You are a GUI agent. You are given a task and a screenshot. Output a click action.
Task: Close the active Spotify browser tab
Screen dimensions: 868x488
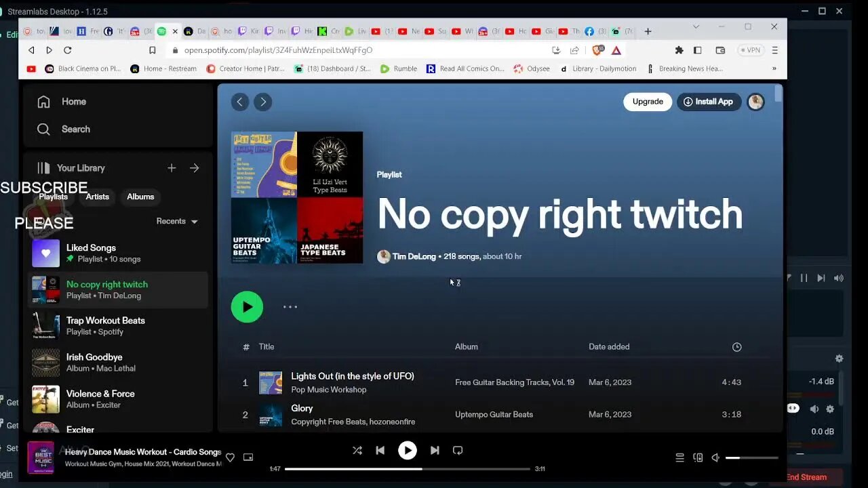(x=175, y=31)
